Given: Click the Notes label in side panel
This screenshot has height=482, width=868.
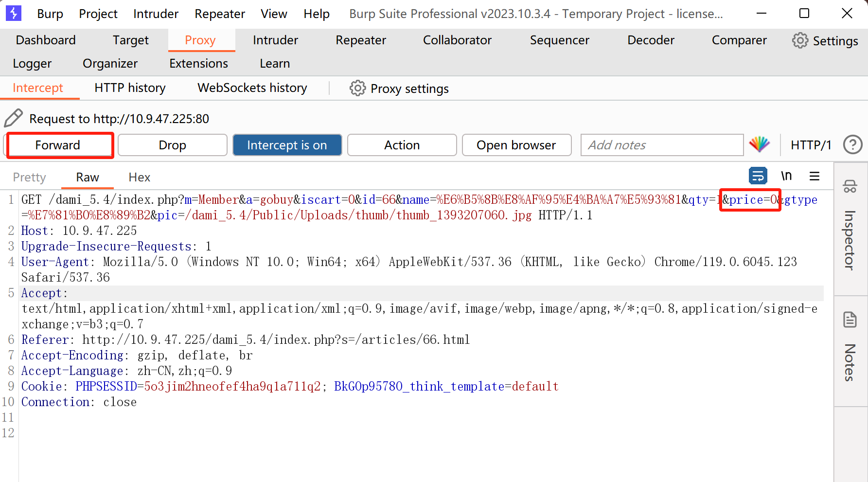Looking at the screenshot, I should click(850, 362).
